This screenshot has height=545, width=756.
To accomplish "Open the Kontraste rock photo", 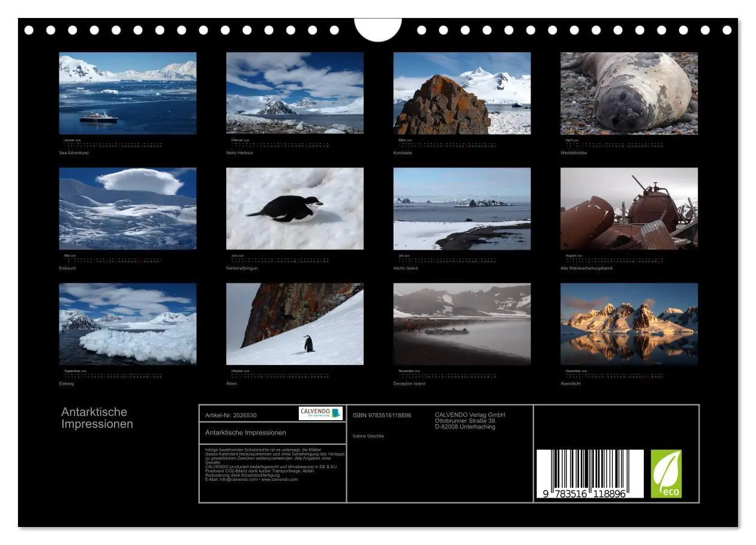I will 462,94.
